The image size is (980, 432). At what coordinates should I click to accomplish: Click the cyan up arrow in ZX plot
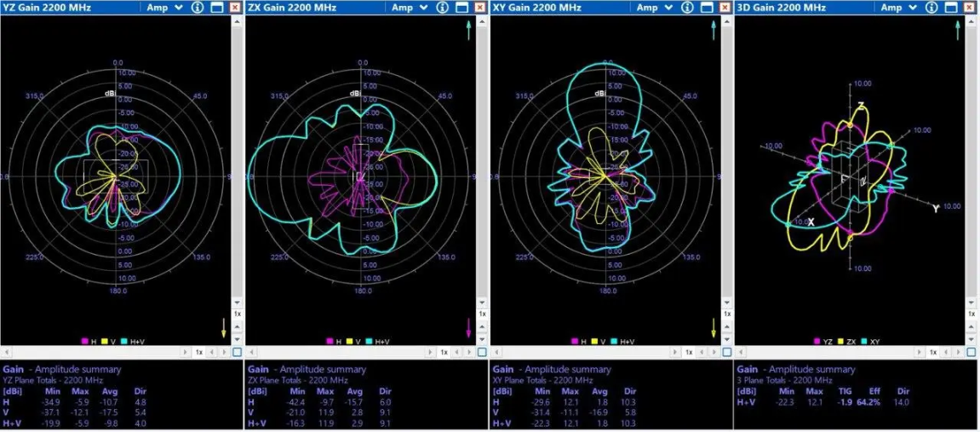click(x=467, y=31)
